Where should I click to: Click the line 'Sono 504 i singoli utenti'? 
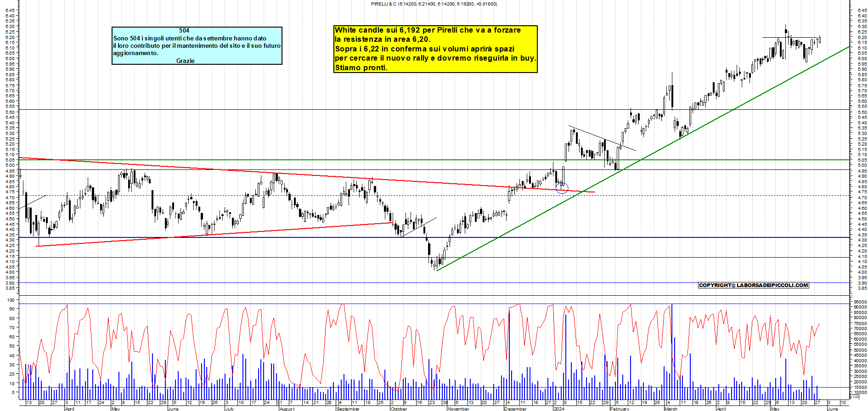click(190, 38)
